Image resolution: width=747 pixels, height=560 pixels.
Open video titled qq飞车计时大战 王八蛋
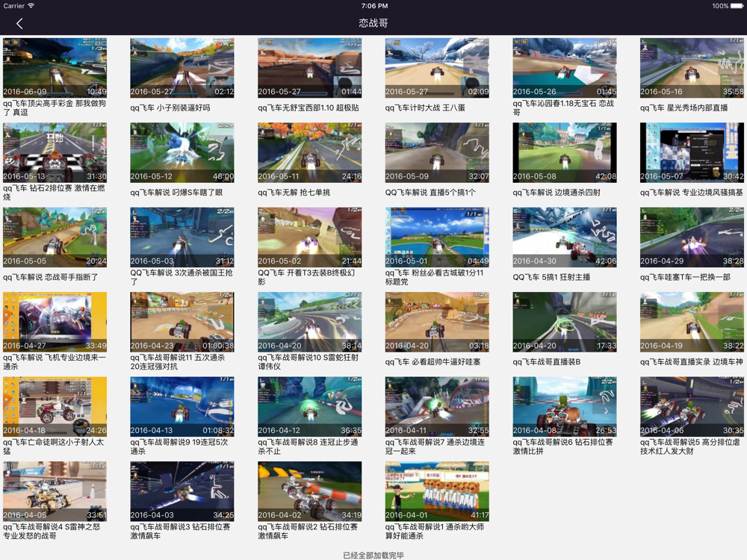pyautogui.click(x=425, y=108)
